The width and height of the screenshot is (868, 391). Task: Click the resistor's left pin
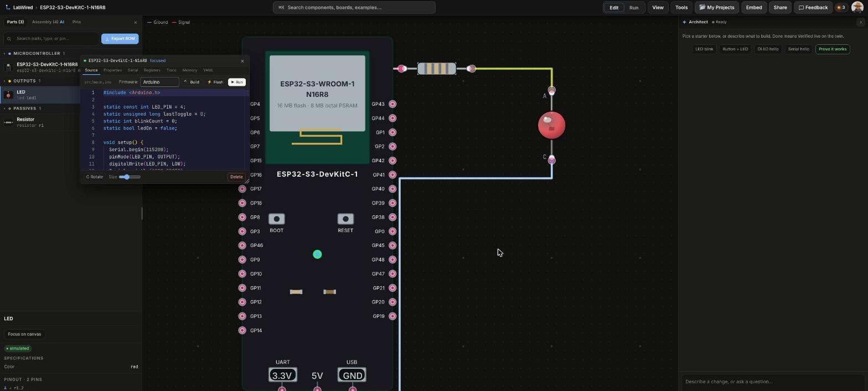402,69
